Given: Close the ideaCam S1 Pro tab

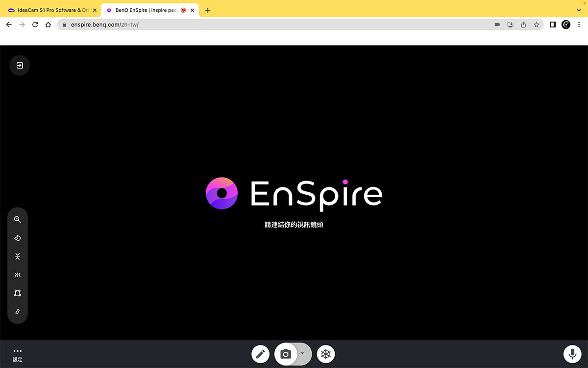Looking at the screenshot, I should pyautogui.click(x=95, y=10).
